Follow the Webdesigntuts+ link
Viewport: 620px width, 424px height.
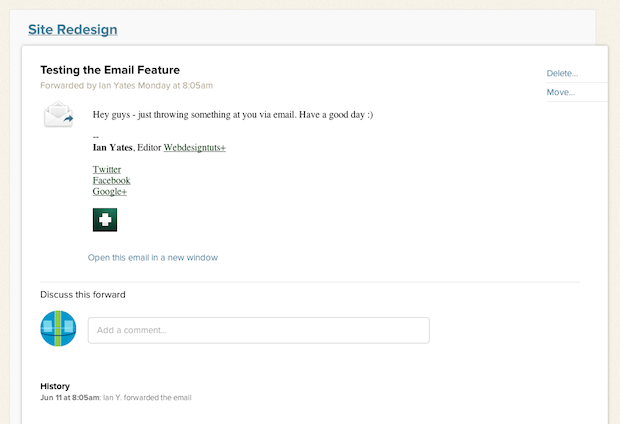pyautogui.click(x=195, y=148)
